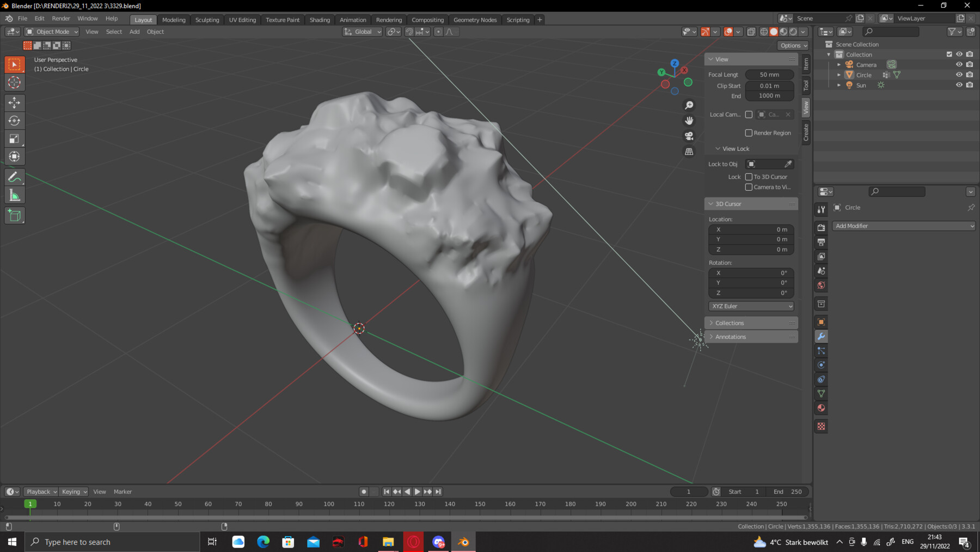
Task: Click the Focal Length value field
Action: tap(769, 74)
